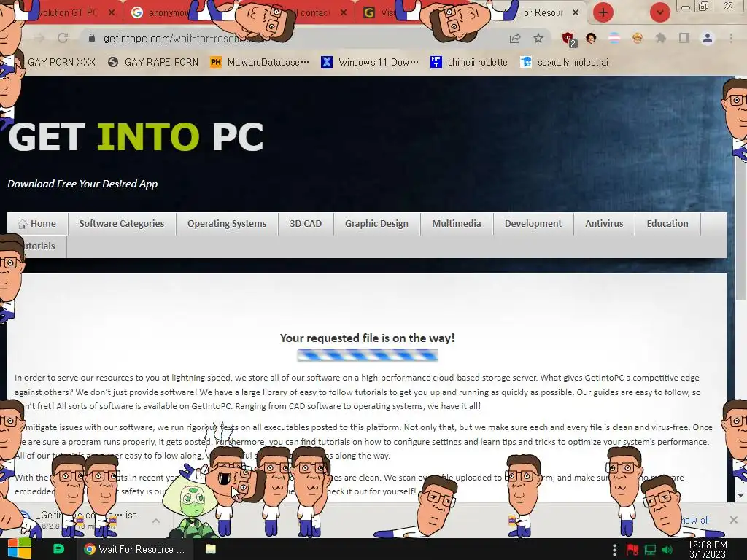
Task: Close the 'Wait For Resource' tab
Action: click(576, 12)
